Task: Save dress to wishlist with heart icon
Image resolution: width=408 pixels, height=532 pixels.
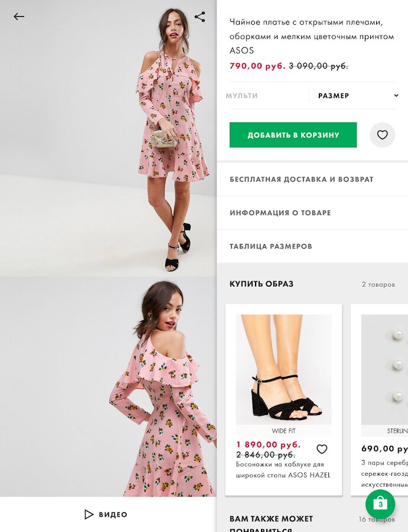Action: pos(382,135)
